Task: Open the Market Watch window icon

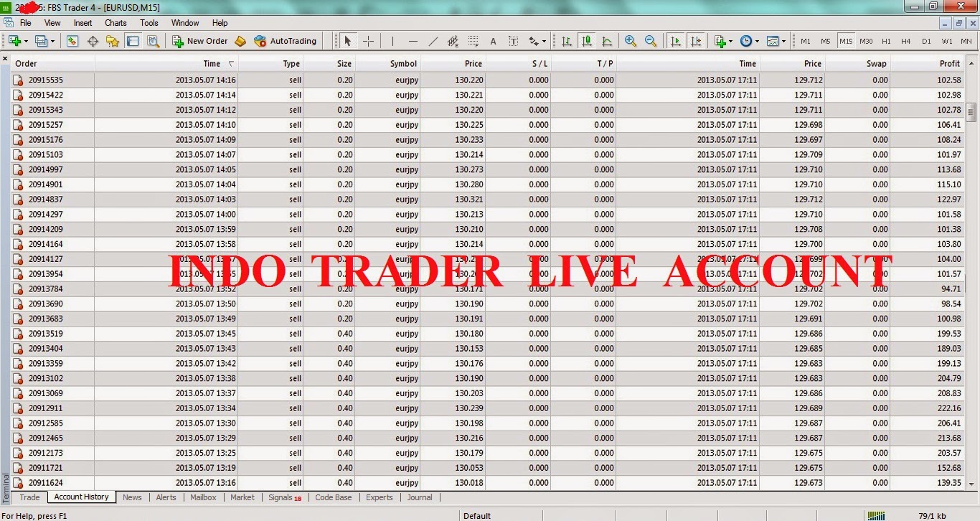Action: [x=72, y=41]
